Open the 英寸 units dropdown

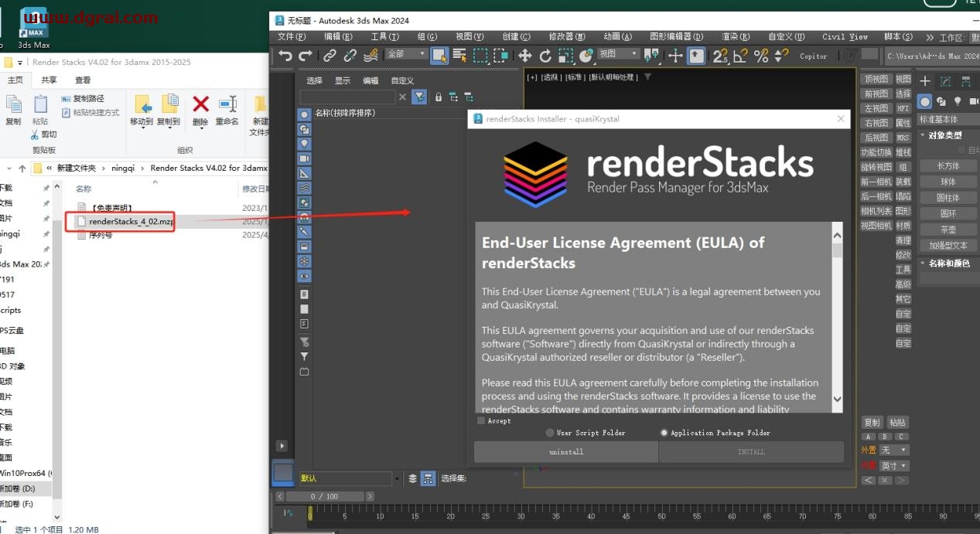(x=895, y=466)
